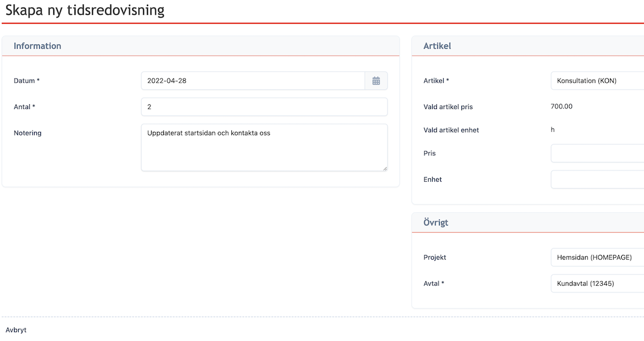644x341 pixels.
Task: Click the Antal input field
Action: pyautogui.click(x=264, y=107)
